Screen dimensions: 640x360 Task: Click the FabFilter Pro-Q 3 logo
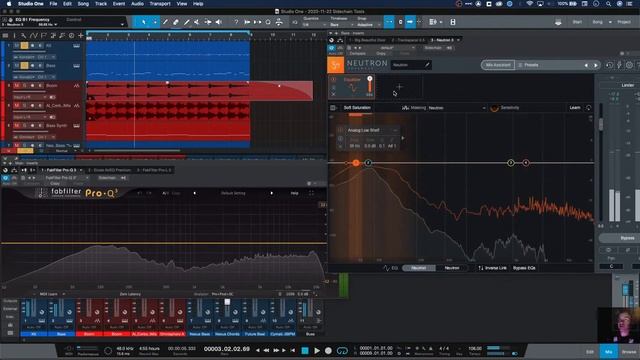click(x=78, y=193)
